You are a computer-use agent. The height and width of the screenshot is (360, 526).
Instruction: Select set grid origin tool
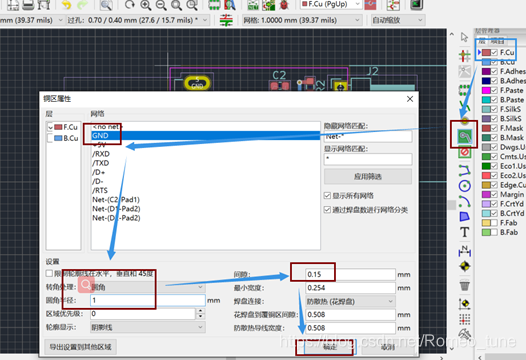coord(465,304)
